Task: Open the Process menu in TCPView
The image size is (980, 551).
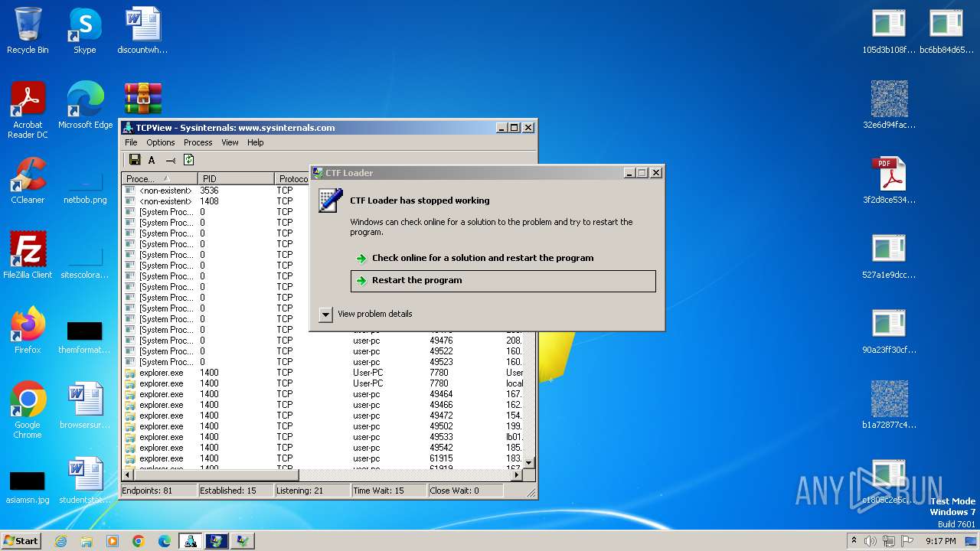Action: 198,142
